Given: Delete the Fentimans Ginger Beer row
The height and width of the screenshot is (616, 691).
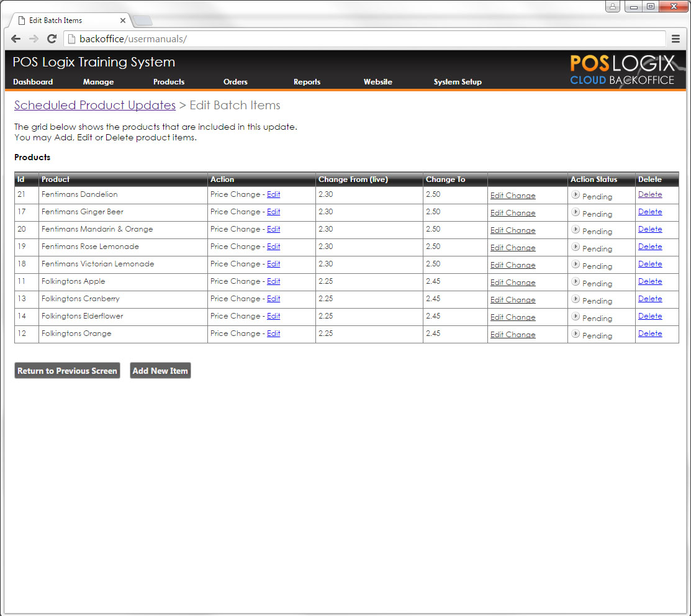Looking at the screenshot, I should 650,212.
